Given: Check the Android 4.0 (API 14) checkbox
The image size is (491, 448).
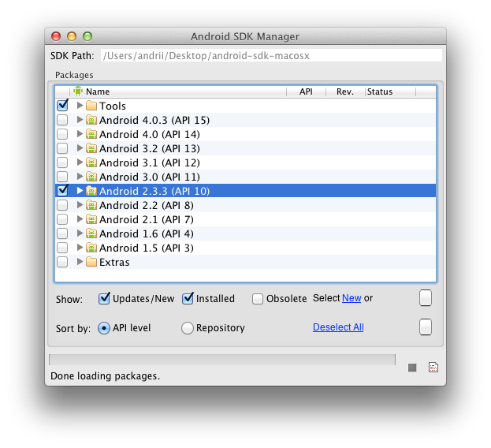Looking at the screenshot, I should (x=62, y=134).
